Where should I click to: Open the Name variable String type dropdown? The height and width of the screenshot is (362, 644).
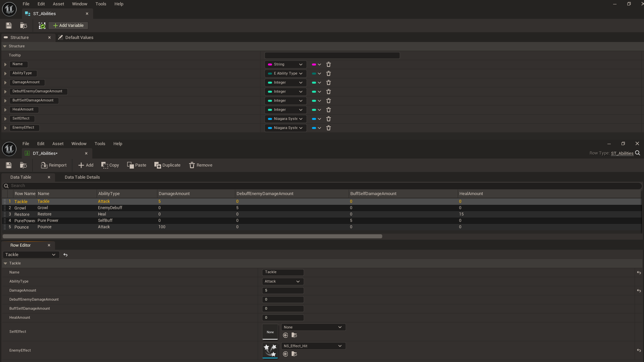[x=285, y=64]
